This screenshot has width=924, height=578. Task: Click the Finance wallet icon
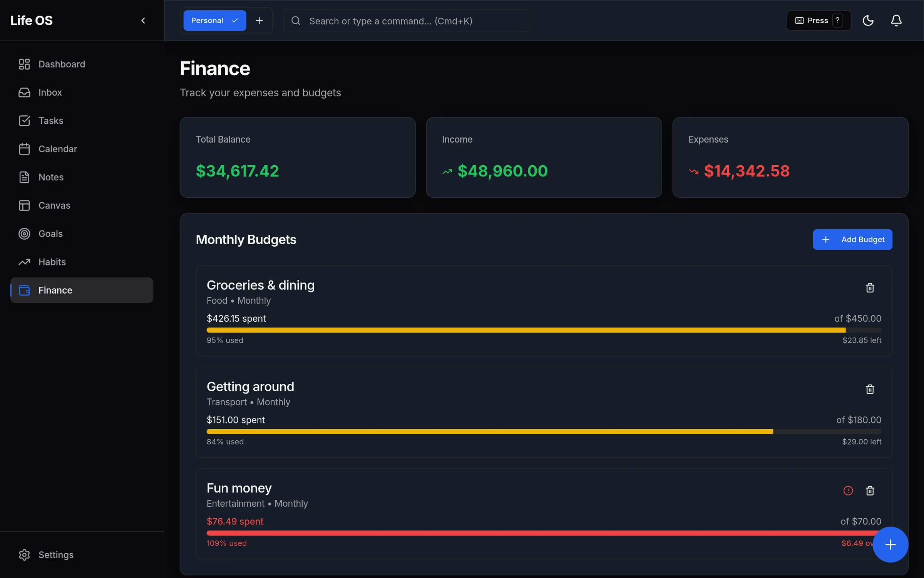click(x=24, y=290)
